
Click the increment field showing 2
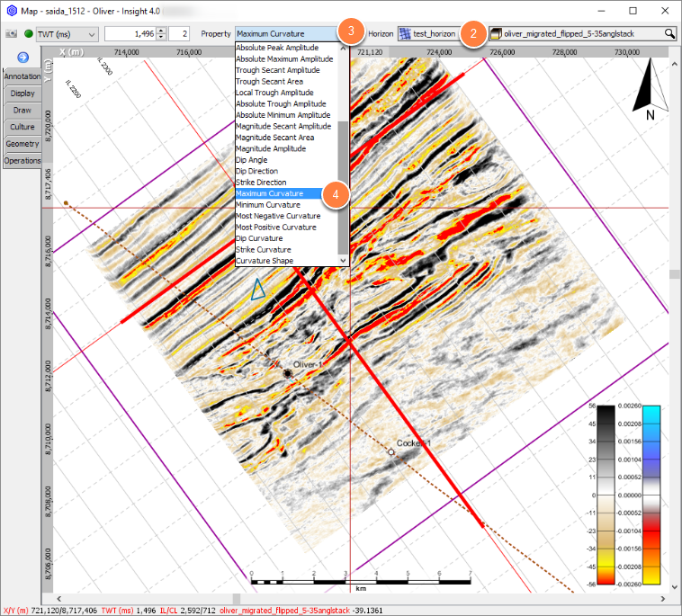[179, 34]
